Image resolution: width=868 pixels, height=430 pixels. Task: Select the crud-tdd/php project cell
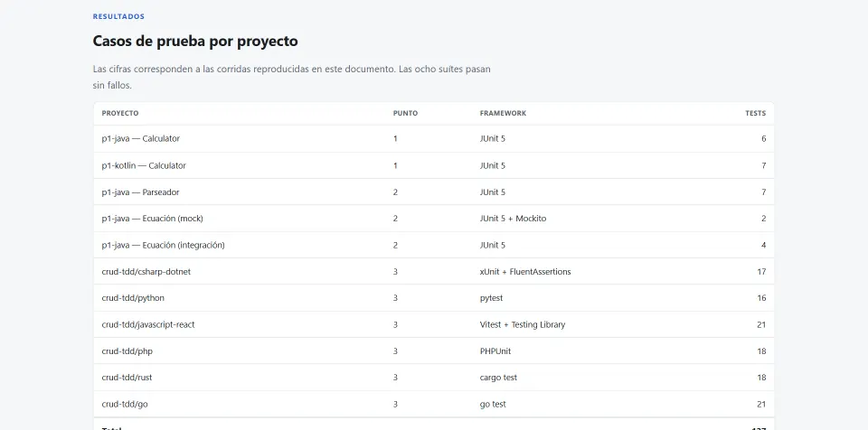point(127,351)
